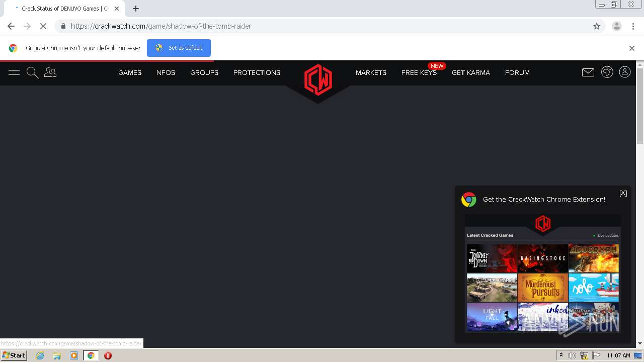
Task: Open the user account icon in the site header
Action: 625,72
